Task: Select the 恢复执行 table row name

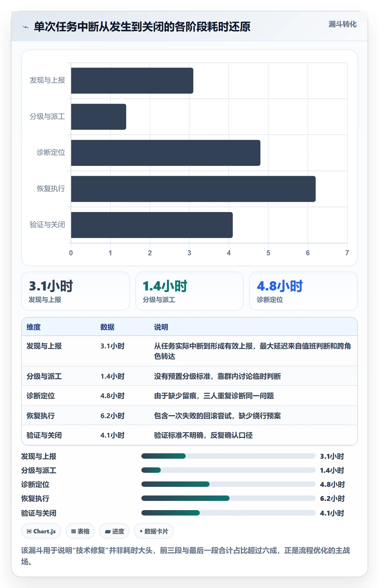Action: 41,416
